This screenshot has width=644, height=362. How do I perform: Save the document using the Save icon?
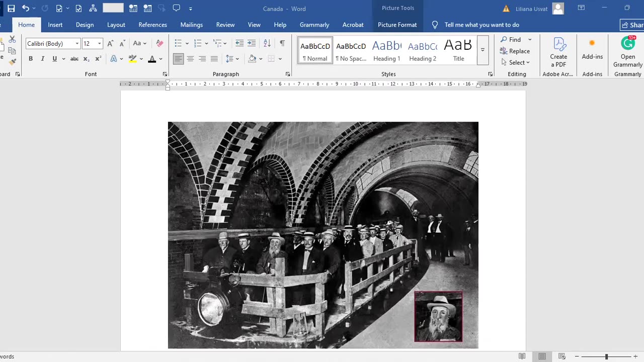tap(11, 9)
